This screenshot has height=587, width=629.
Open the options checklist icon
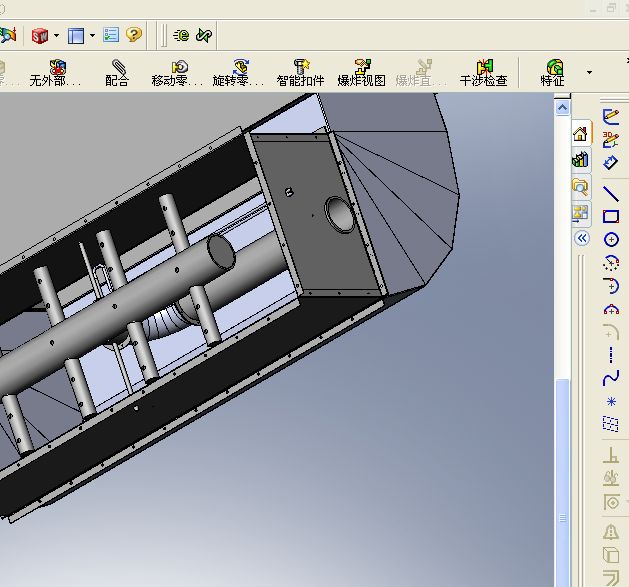pyautogui.click(x=111, y=35)
